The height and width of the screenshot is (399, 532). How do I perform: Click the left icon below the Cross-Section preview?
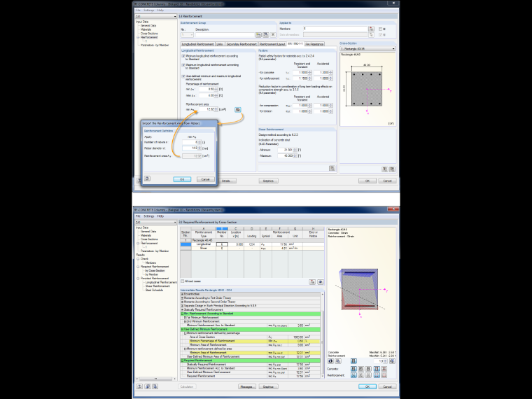[385, 169]
